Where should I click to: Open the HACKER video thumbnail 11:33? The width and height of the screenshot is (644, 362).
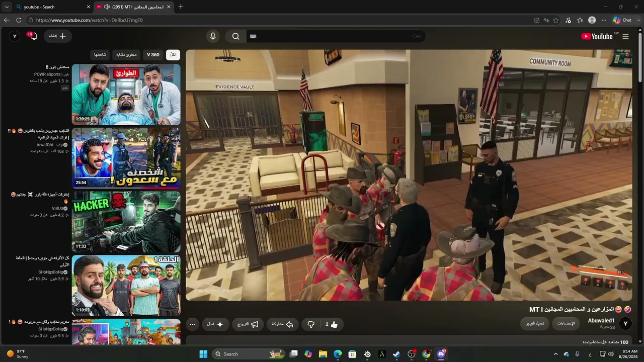[126, 222]
